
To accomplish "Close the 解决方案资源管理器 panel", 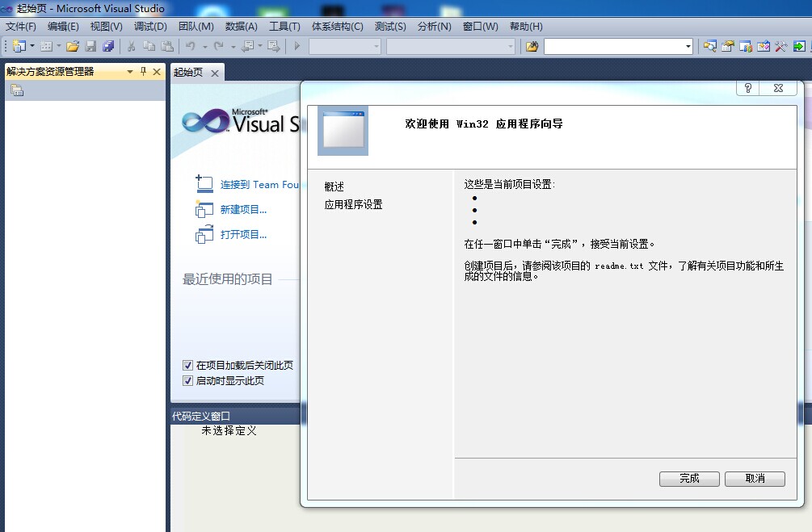I will pyautogui.click(x=157, y=72).
